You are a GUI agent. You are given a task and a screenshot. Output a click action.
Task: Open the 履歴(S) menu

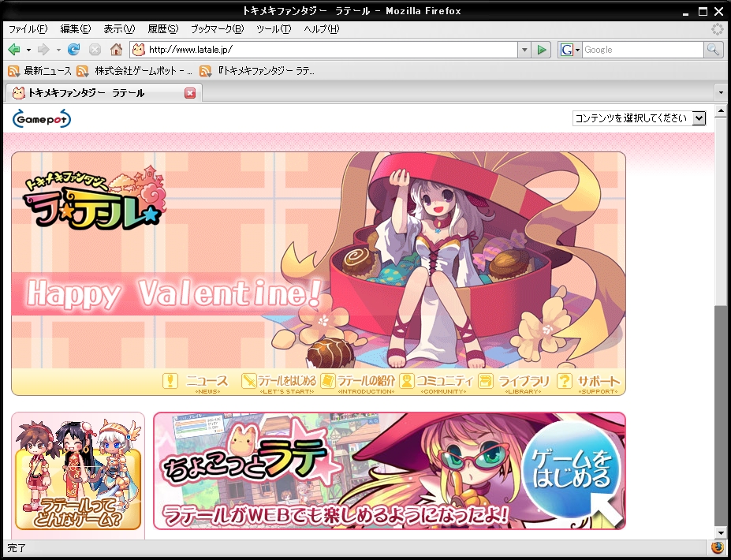[x=162, y=29]
